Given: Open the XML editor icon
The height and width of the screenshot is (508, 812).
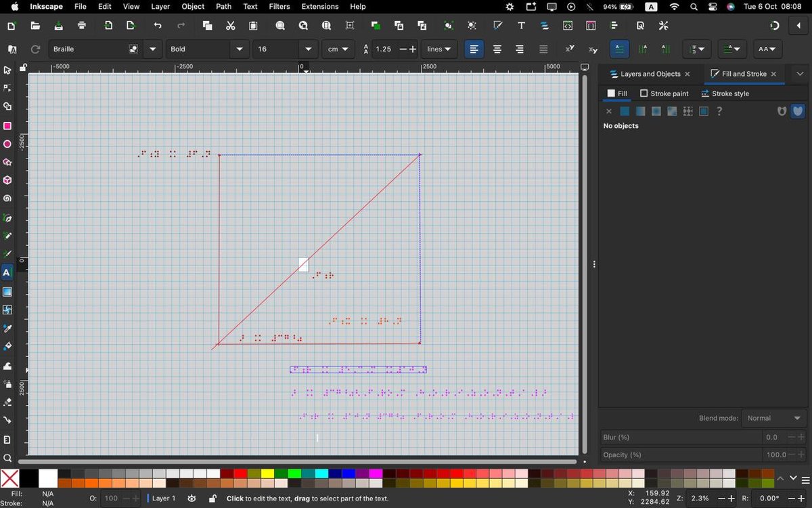Looking at the screenshot, I should (x=567, y=26).
